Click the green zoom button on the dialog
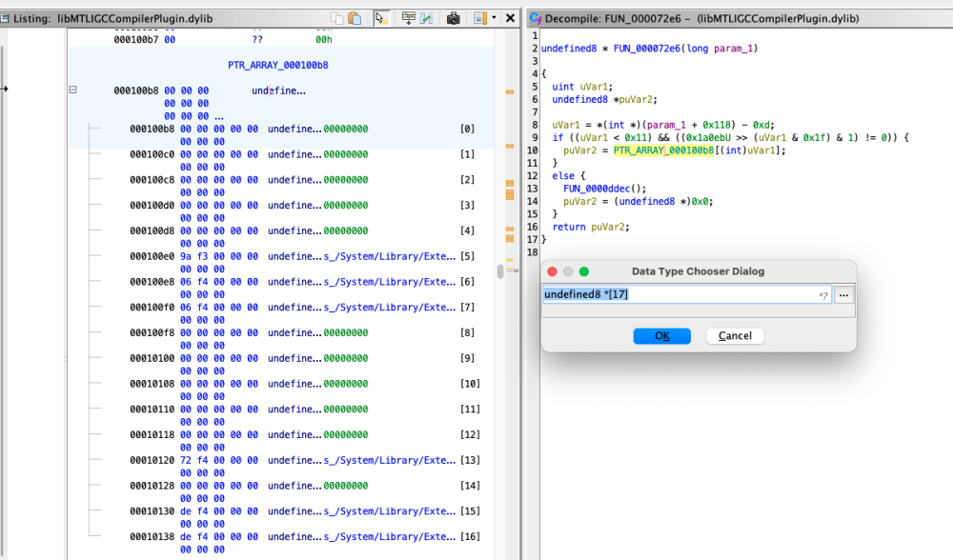This screenshot has width=953, height=560. pyautogui.click(x=584, y=271)
